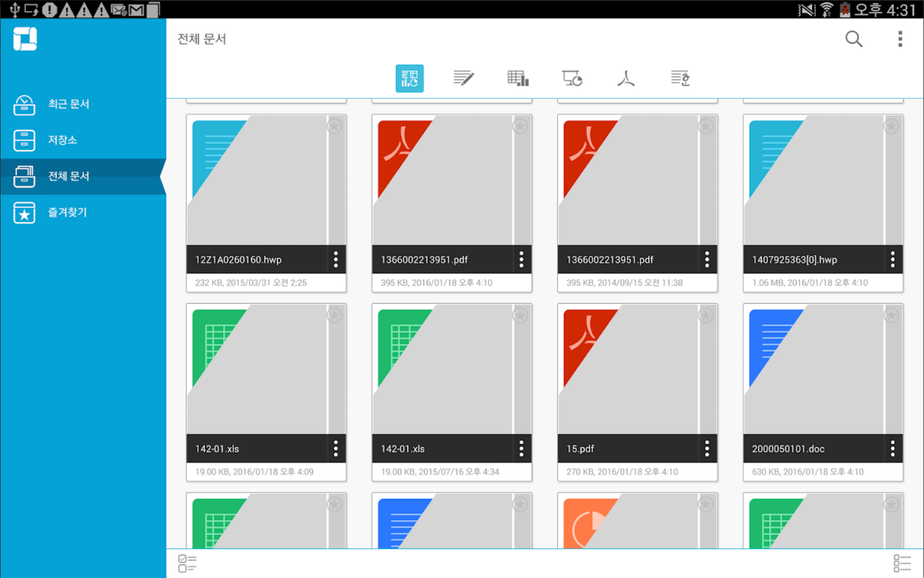This screenshot has width=924, height=578.
Task: Open options for 1366002213951.pdf from 2014/09/15
Action: click(707, 260)
